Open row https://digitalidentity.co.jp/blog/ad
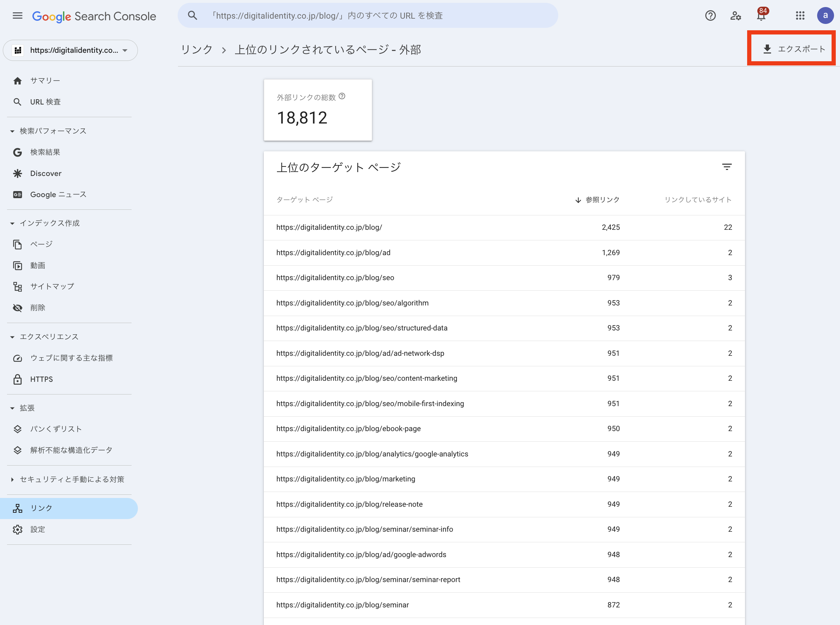 point(504,253)
